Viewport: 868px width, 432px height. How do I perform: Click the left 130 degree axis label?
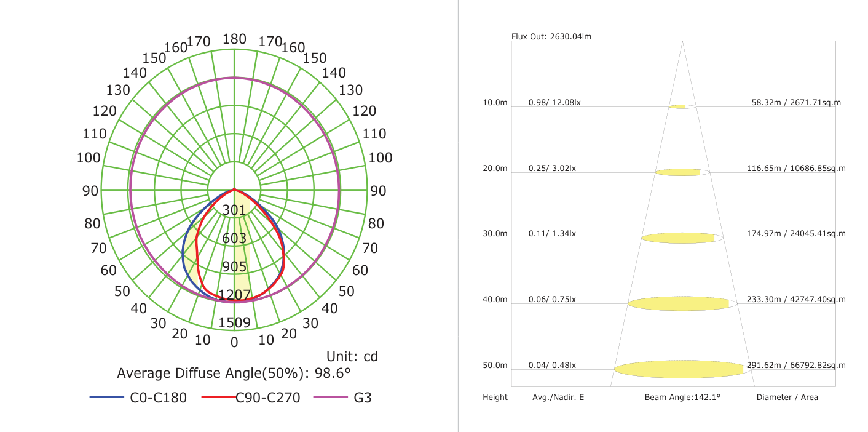pos(118,90)
